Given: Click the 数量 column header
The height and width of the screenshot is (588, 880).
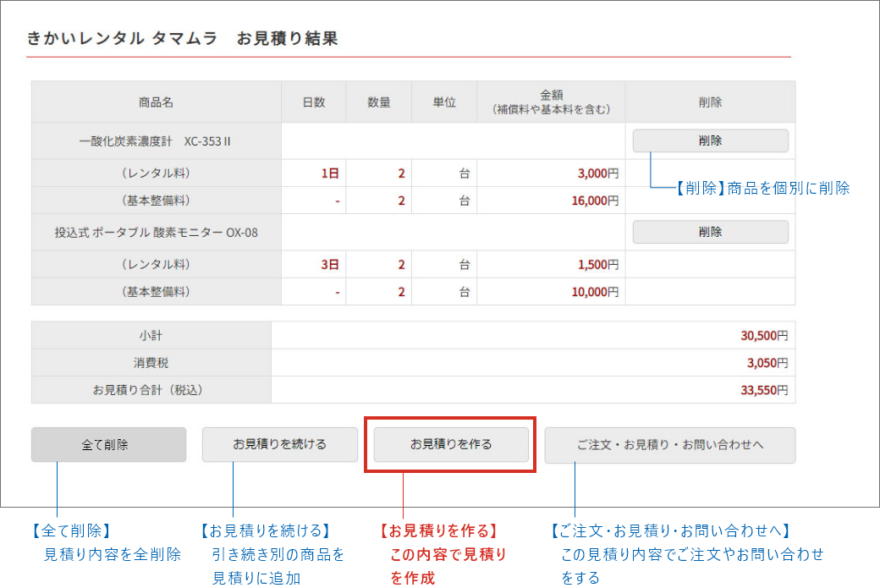Looking at the screenshot, I should [378, 102].
